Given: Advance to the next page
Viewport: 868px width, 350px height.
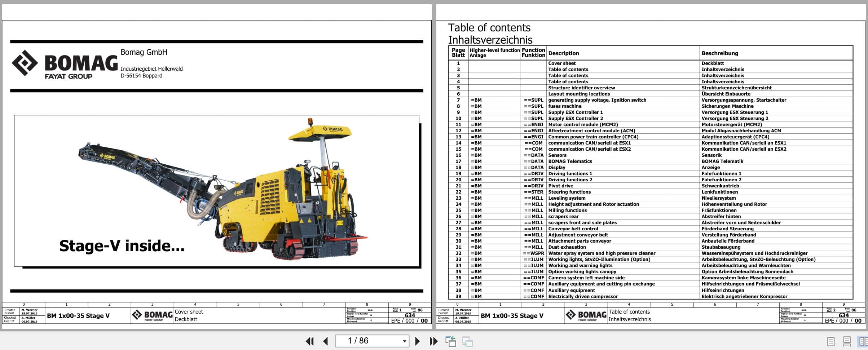Looking at the screenshot, I should (x=418, y=340).
